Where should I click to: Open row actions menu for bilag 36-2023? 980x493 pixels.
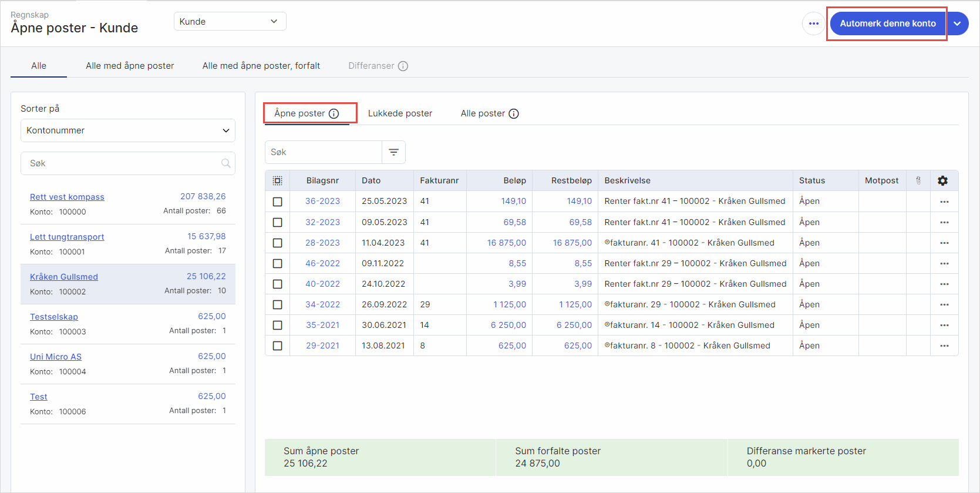[x=944, y=202]
